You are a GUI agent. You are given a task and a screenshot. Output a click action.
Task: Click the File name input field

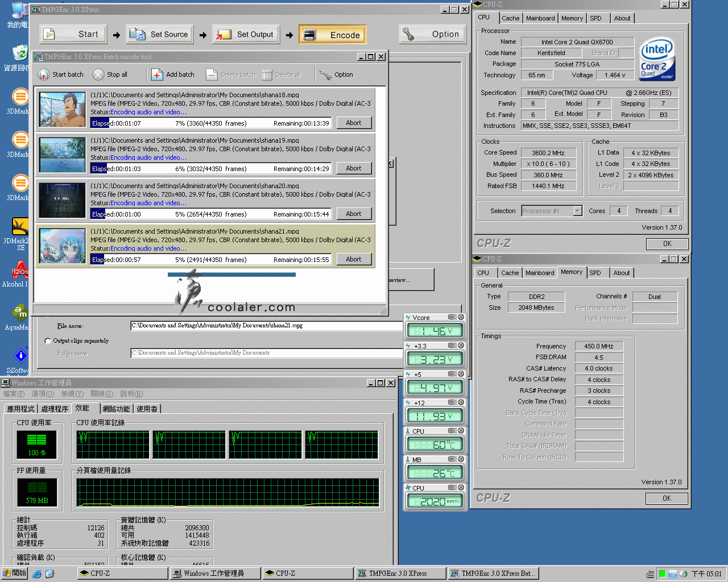click(x=266, y=326)
